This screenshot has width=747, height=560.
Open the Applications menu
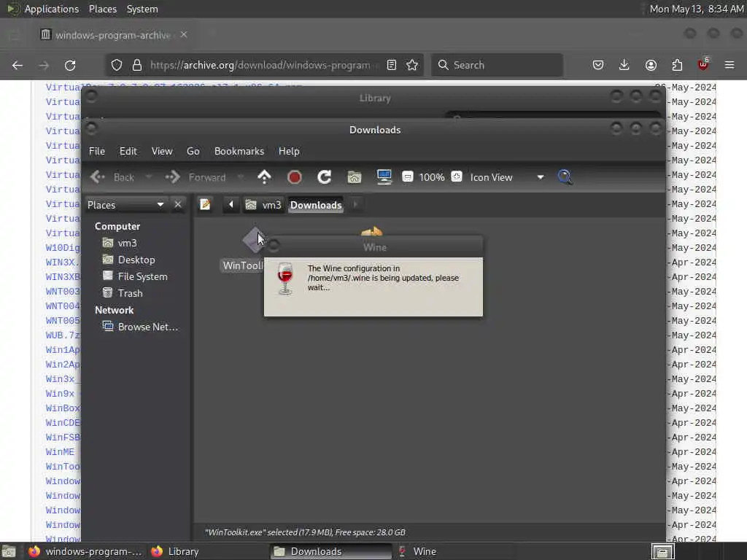pos(52,9)
